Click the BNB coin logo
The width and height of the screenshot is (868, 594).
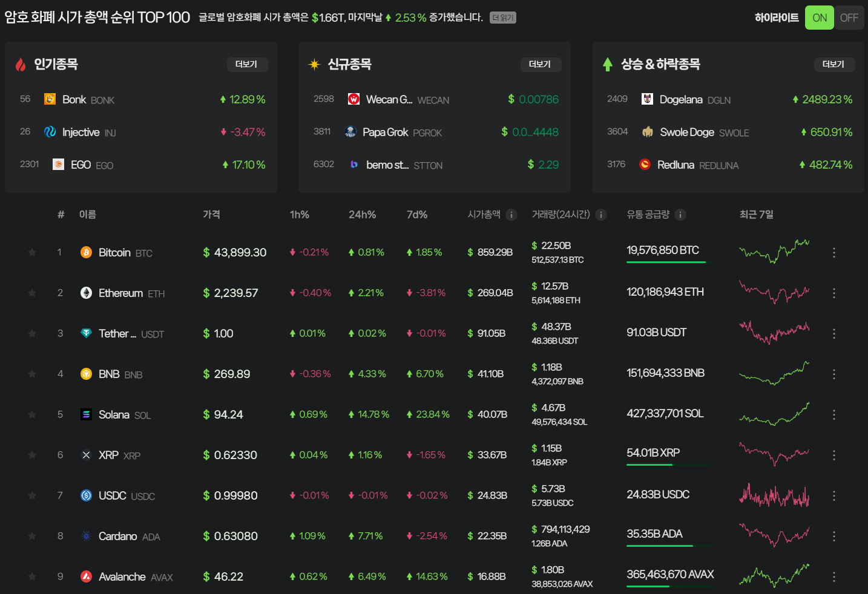pos(87,374)
